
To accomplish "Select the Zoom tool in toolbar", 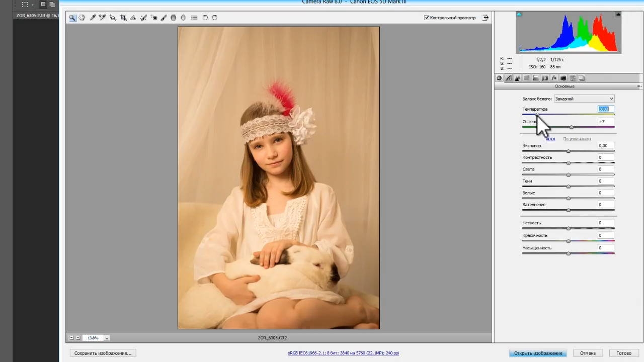I will pos(72,18).
